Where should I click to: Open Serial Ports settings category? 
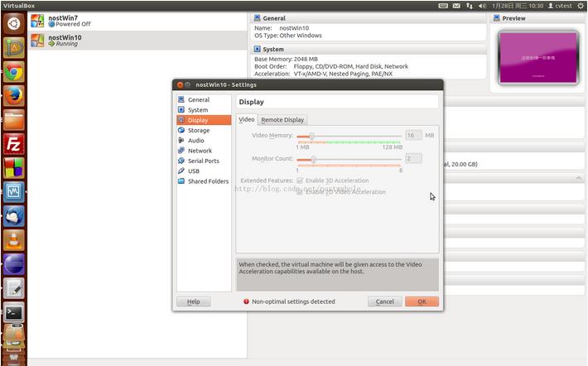(204, 161)
